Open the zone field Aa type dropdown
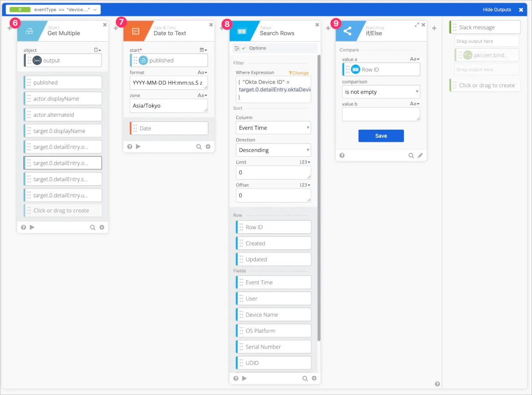Image resolution: width=532 pixels, height=395 pixels. [203, 95]
